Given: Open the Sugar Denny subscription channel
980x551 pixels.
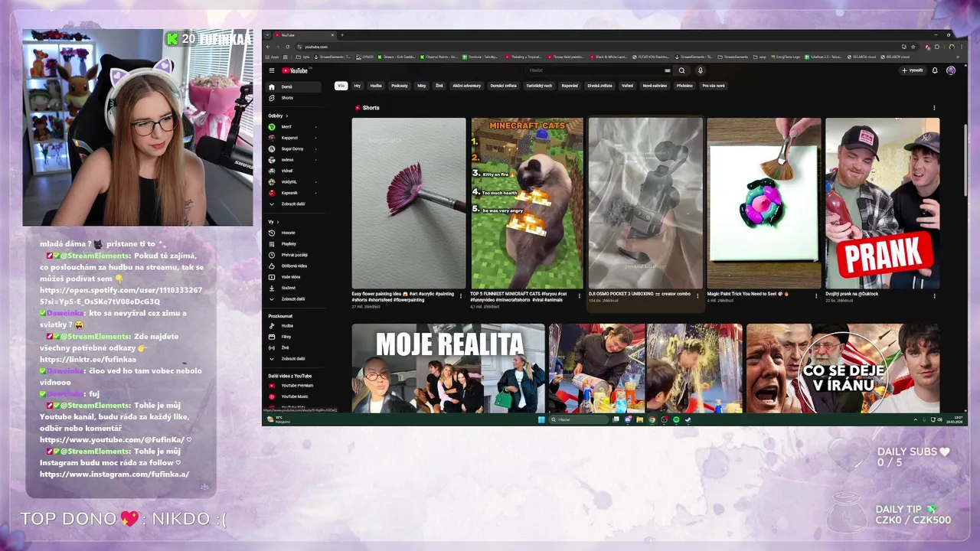Looking at the screenshot, I should [292, 148].
